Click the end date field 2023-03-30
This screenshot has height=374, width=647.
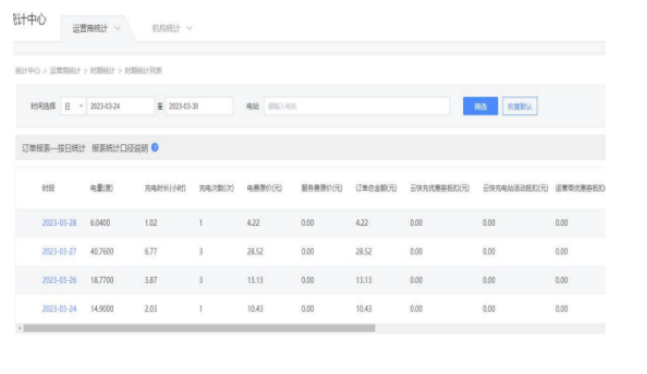coord(199,106)
